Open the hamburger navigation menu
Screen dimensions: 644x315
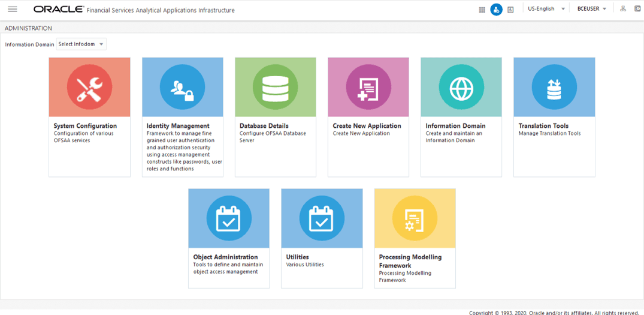(13, 9)
